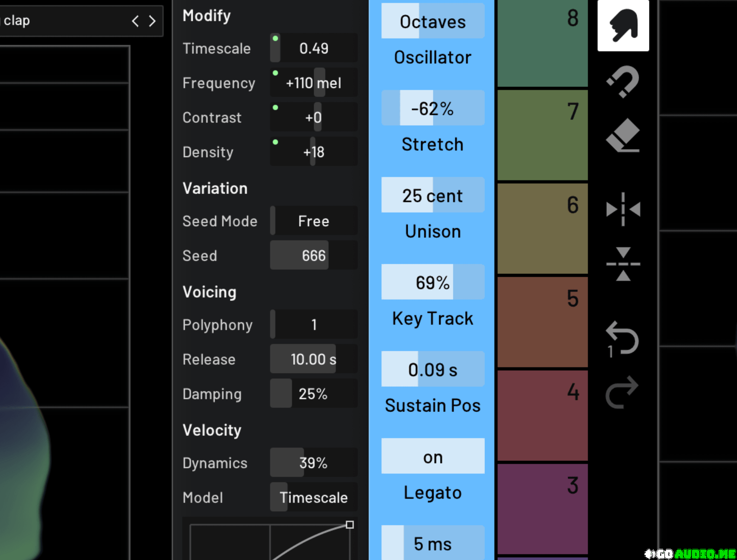Select the magnet snap tool

(x=623, y=81)
